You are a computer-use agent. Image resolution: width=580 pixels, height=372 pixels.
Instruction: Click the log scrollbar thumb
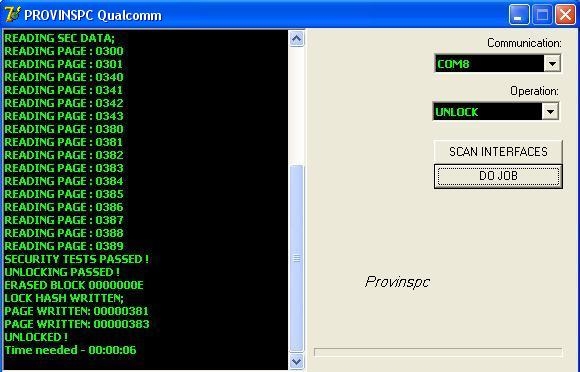coord(296,258)
